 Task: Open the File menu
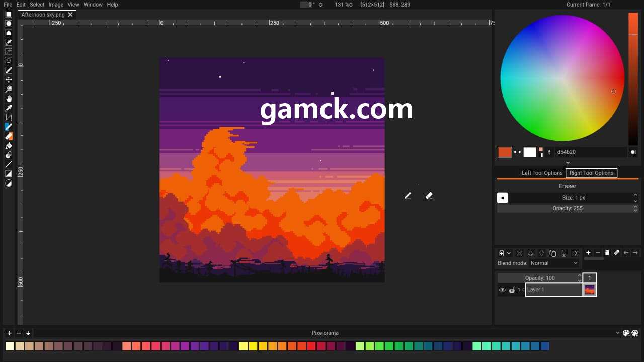8,5
